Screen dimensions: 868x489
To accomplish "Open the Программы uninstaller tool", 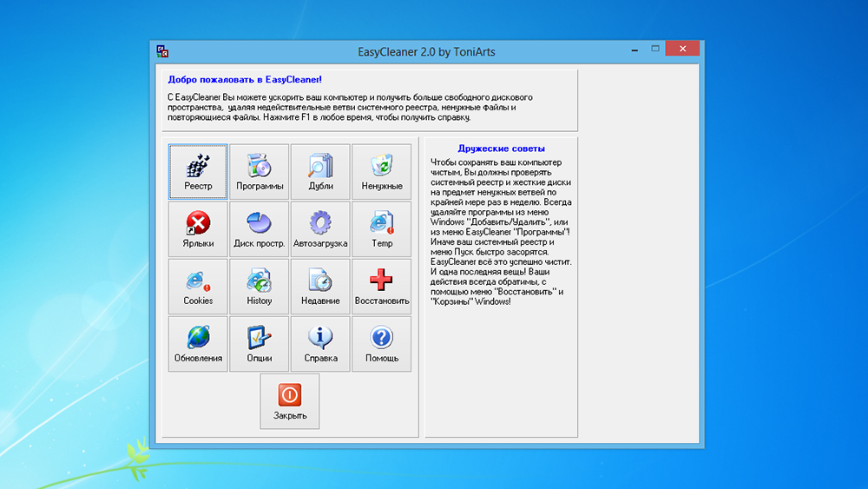I will click(260, 172).
